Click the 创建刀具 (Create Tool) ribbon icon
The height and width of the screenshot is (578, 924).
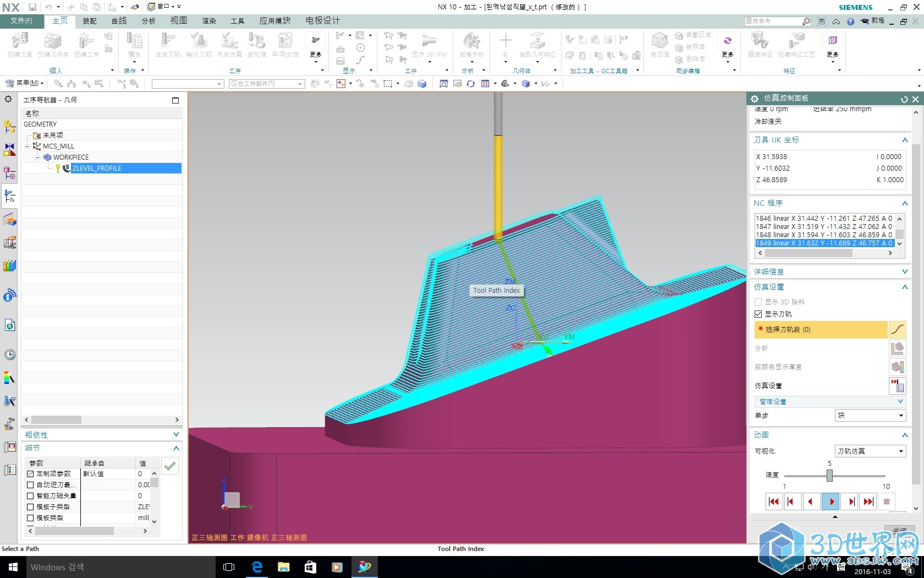[x=20, y=45]
